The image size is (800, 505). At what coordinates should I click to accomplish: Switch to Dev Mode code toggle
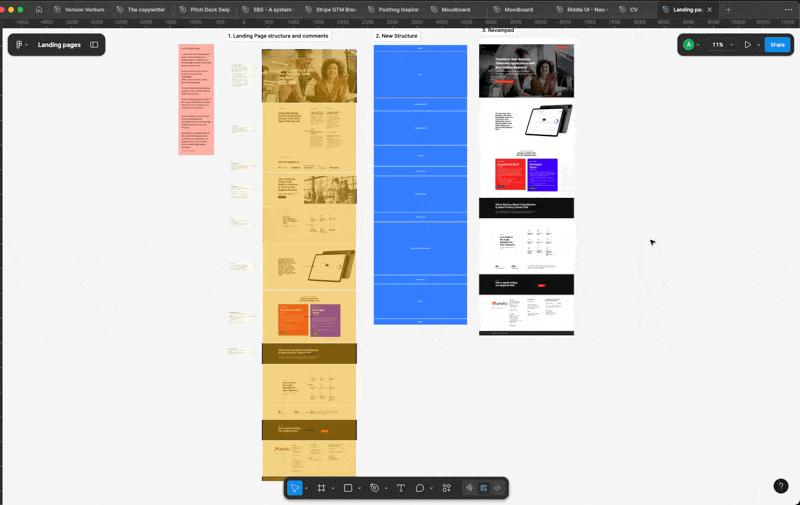(497, 488)
